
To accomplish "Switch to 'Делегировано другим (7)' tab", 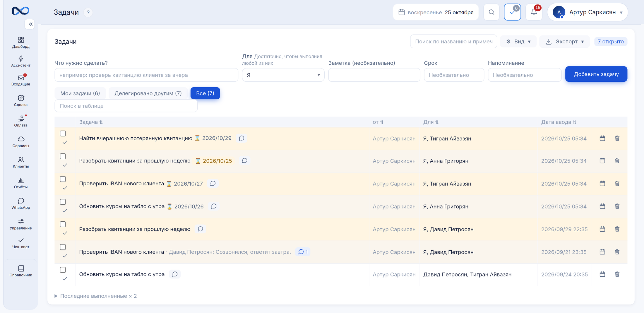I will click(x=148, y=93).
